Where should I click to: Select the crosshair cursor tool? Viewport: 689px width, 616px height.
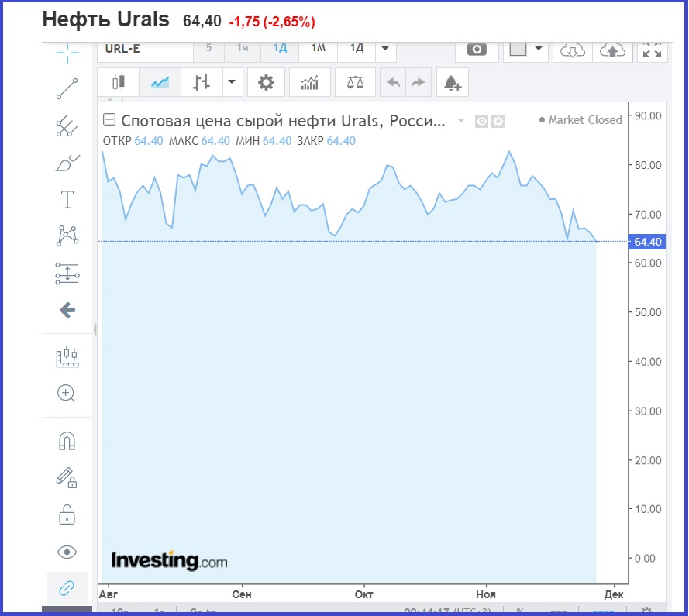[67, 53]
